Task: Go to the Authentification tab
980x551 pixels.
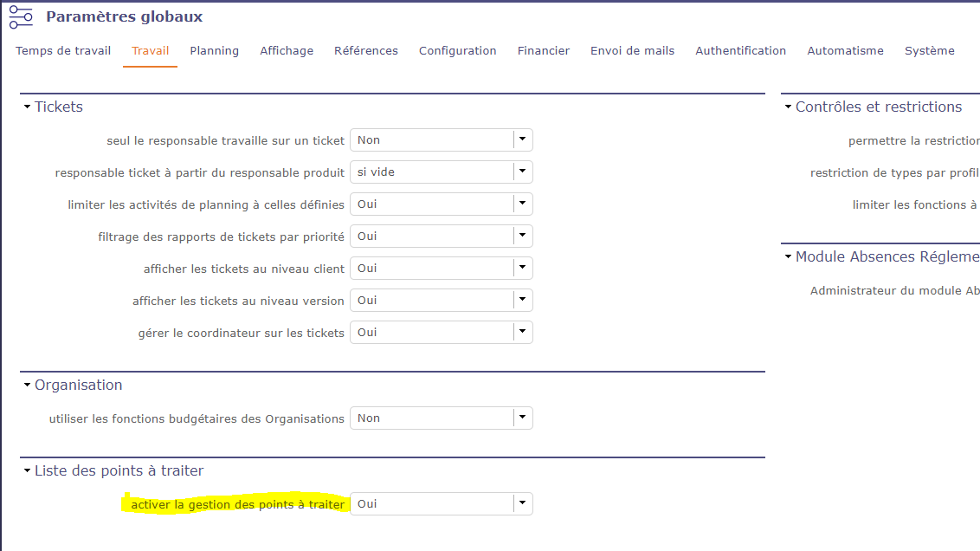Action: coord(740,51)
